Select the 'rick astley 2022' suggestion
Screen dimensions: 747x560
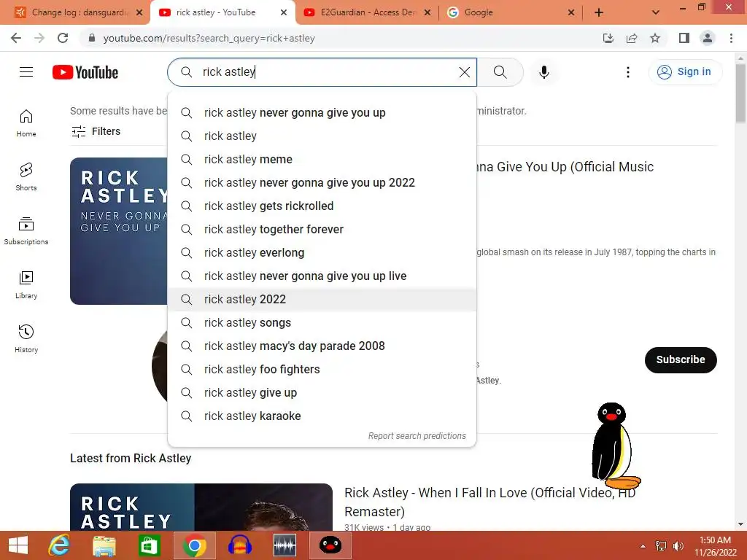(x=322, y=300)
